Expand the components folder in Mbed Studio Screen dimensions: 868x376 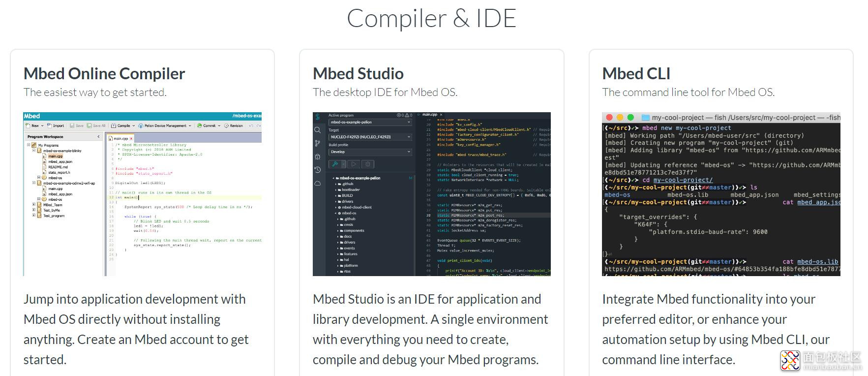tap(338, 230)
